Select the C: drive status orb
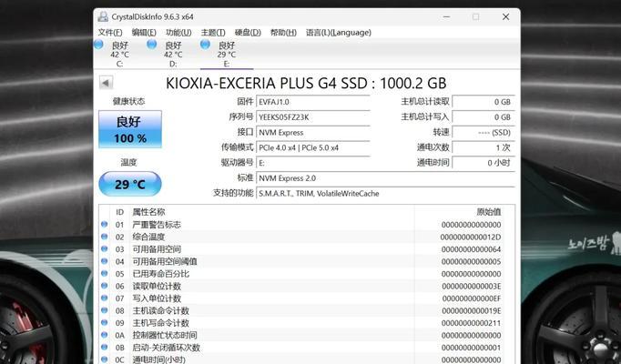Viewport: 621px width, 364px height. 98,45
